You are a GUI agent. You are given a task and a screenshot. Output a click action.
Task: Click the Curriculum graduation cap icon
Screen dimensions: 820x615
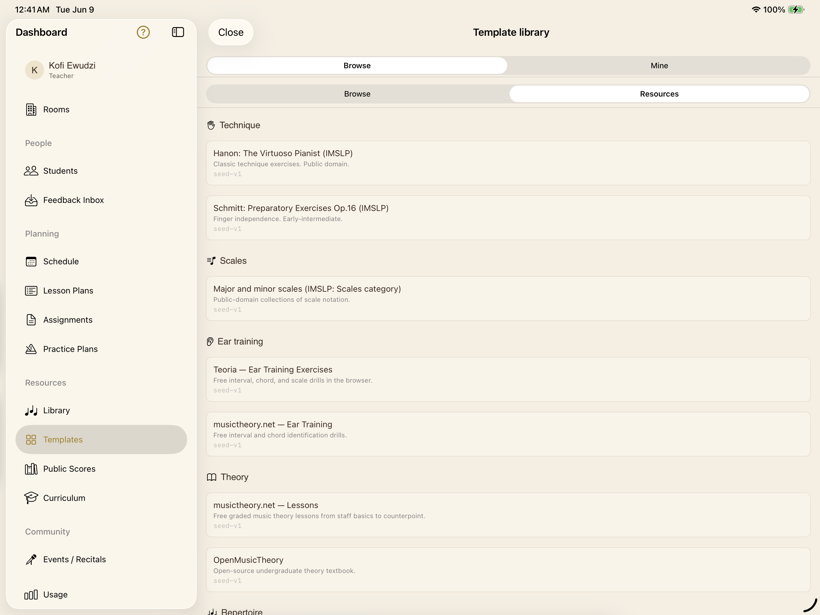[x=31, y=498]
